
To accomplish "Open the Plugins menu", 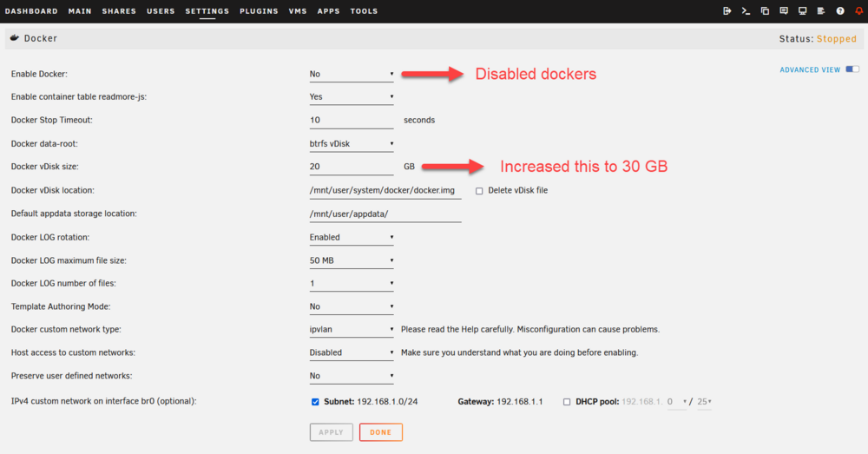I will pos(259,11).
